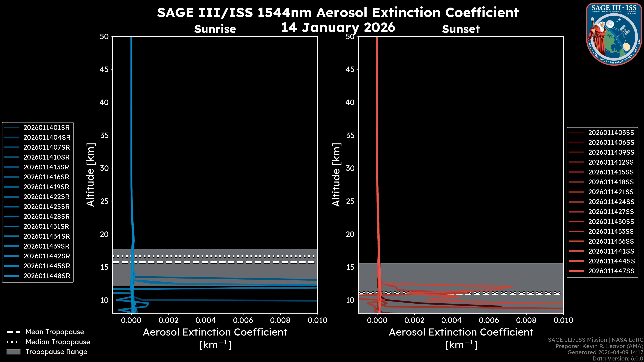Click the Median Tropopause dotted line icon
The height and width of the screenshot is (362, 644).
point(13,342)
